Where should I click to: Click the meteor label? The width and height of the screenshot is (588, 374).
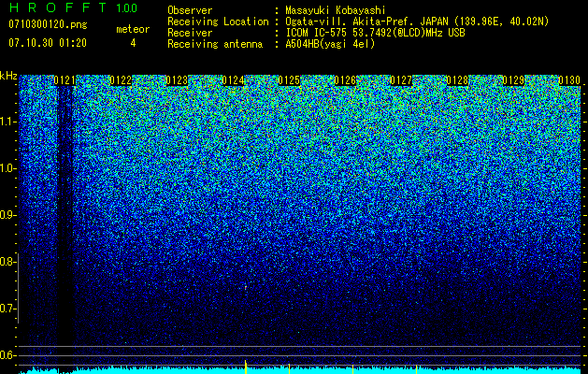[133, 29]
